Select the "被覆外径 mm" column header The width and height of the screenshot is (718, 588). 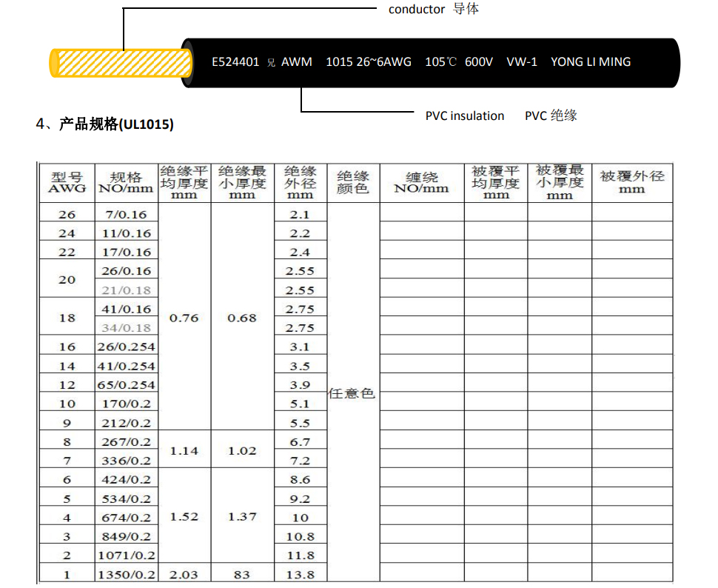pyautogui.click(x=631, y=182)
